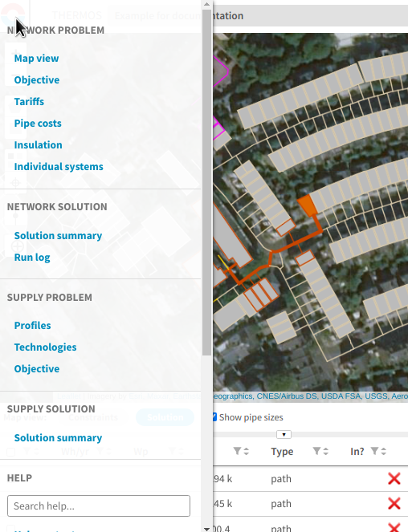Open Individual systems page

(59, 167)
